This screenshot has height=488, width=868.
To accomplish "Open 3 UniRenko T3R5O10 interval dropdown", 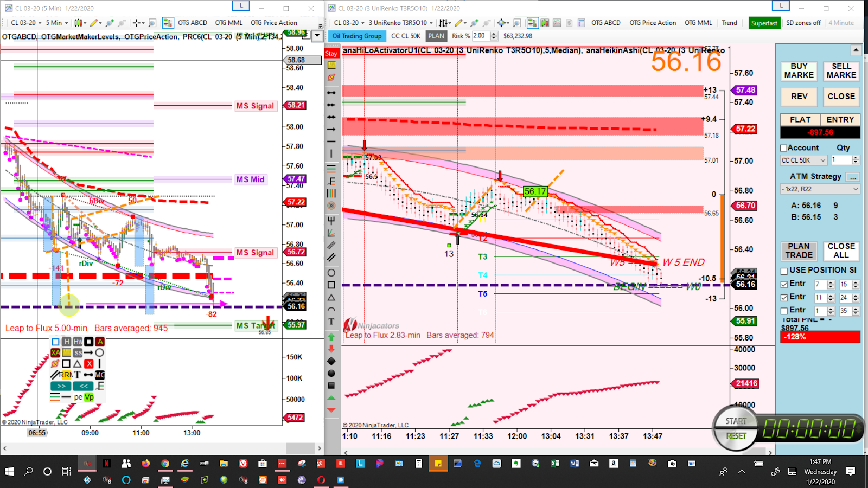I will 400,23.
